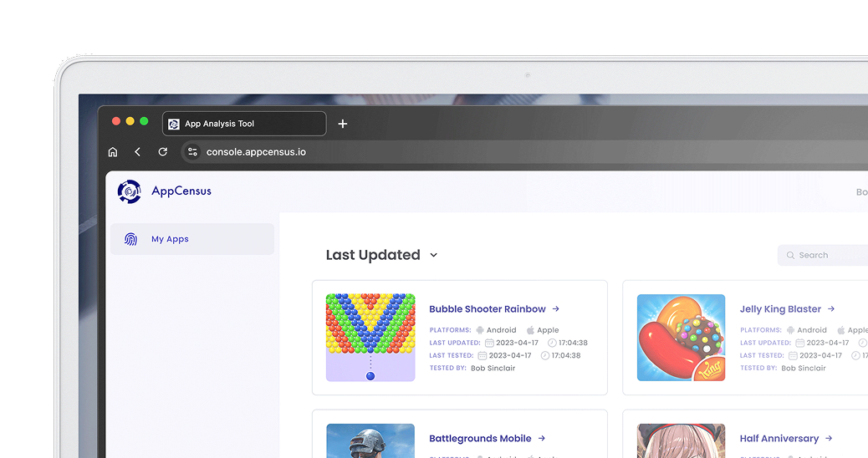Open the Battlegrounds Mobile thumbnail
The width and height of the screenshot is (868, 458).
pos(370,440)
